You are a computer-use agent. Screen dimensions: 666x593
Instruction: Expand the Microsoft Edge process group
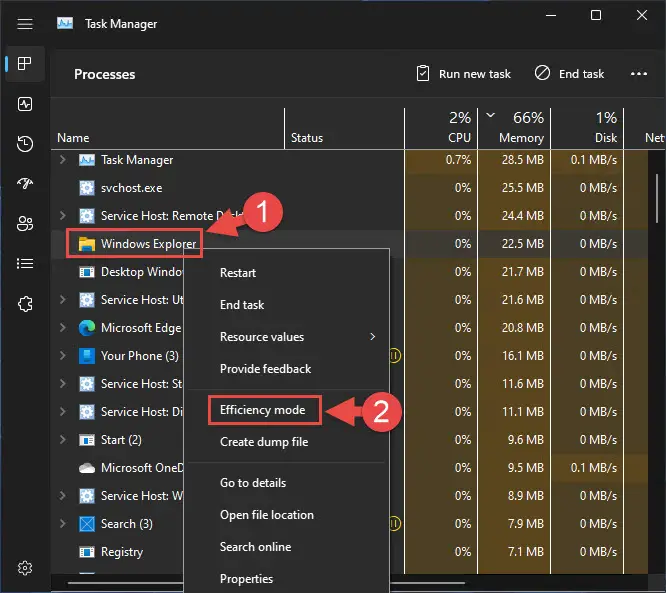click(x=63, y=328)
